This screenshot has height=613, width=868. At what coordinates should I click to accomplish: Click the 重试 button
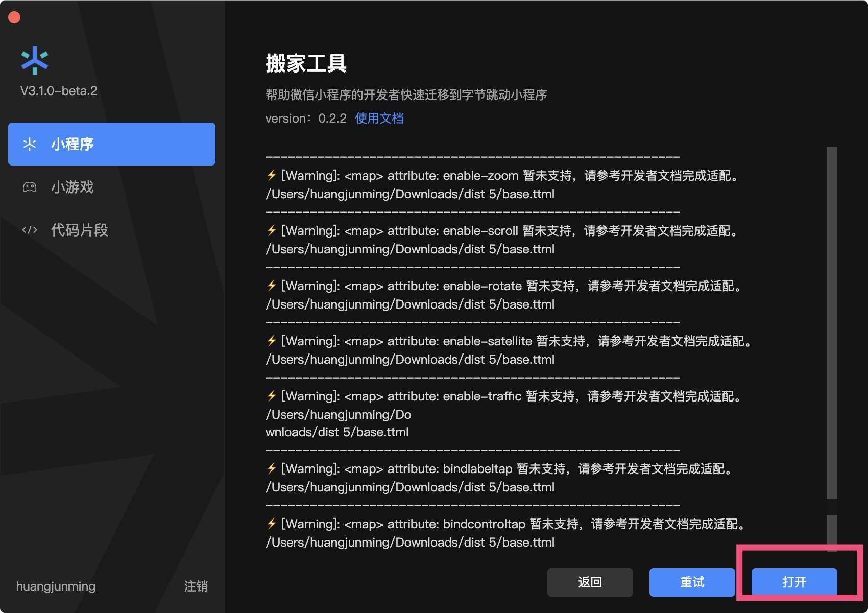click(x=692, y=582)
